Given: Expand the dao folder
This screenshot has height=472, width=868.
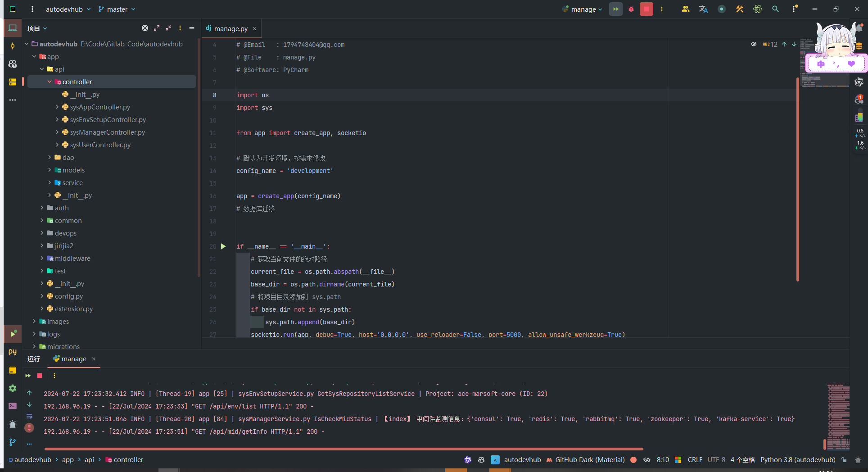Looking at the screenshot, I should pyautogui.click(x=50, y=158).
